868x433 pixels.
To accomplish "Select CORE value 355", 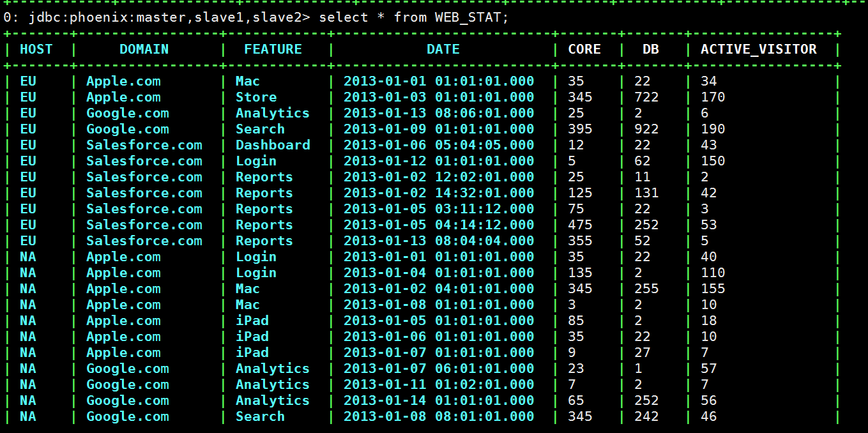I will pos(580,241).
